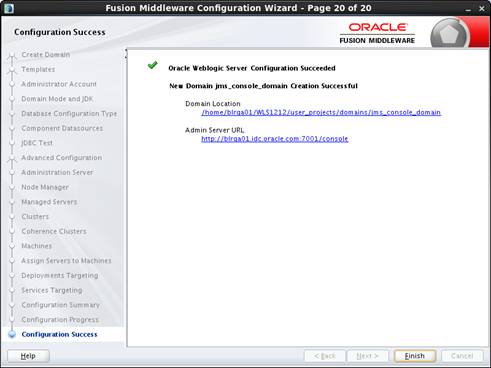491x368 pixels.
Task: Click the Oracle Fusion Middleware logo
Action: (x=377, y=33)
